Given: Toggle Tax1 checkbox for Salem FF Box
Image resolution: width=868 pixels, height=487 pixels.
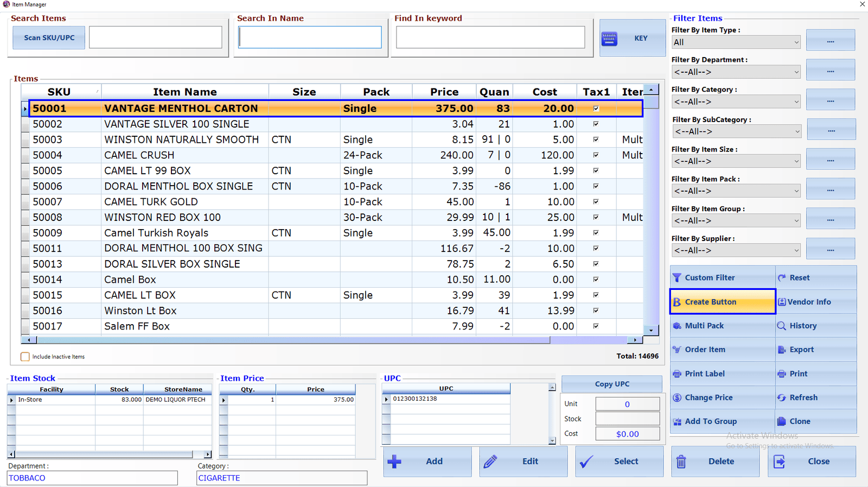Looking at the screenshot, I should 596,326.
